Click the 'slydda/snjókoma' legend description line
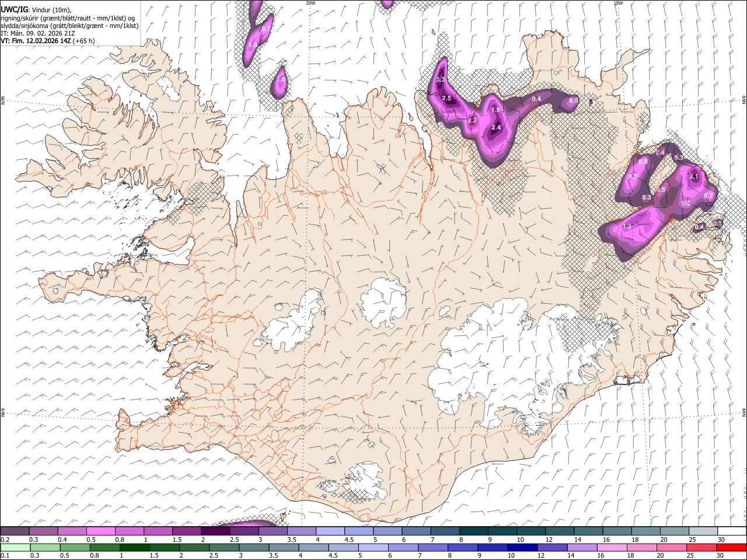 coord(69,26)
